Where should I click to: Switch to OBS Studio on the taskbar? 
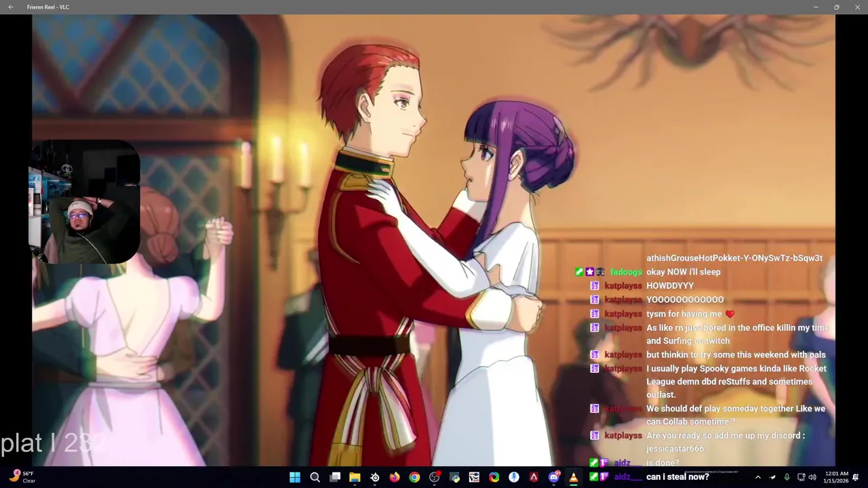click(x=435, y=477)
